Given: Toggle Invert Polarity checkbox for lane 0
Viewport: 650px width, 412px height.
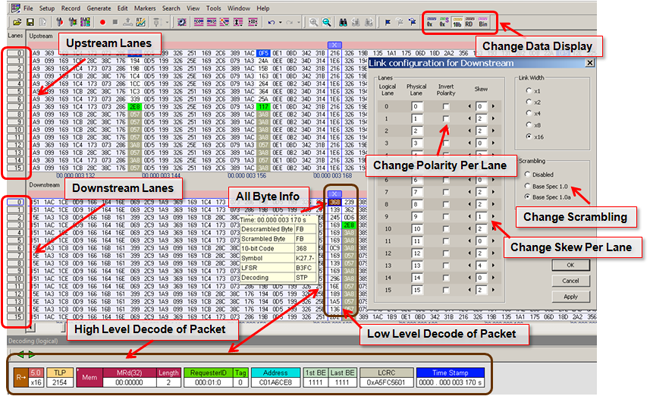Looking at the screenshot, I should coord(446,107).
